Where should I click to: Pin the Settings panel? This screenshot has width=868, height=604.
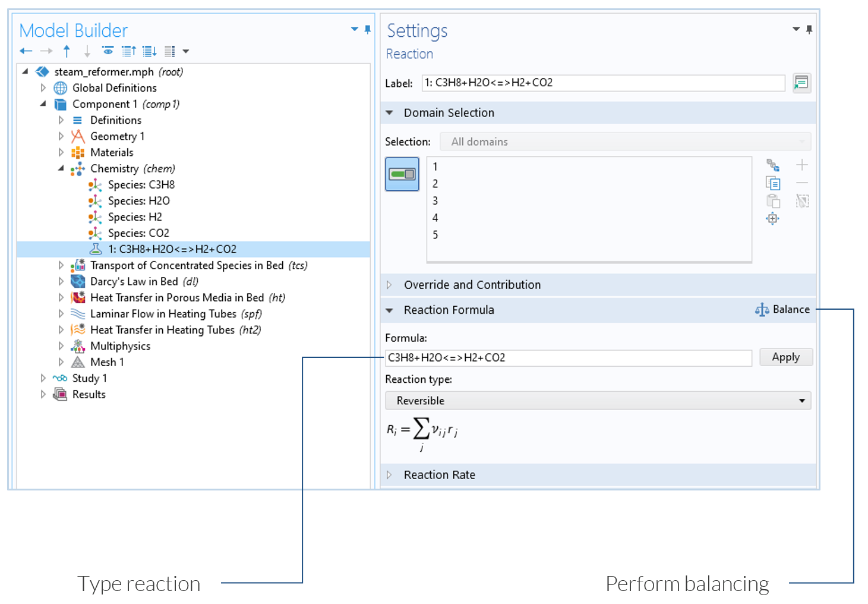tap(809, 30)
